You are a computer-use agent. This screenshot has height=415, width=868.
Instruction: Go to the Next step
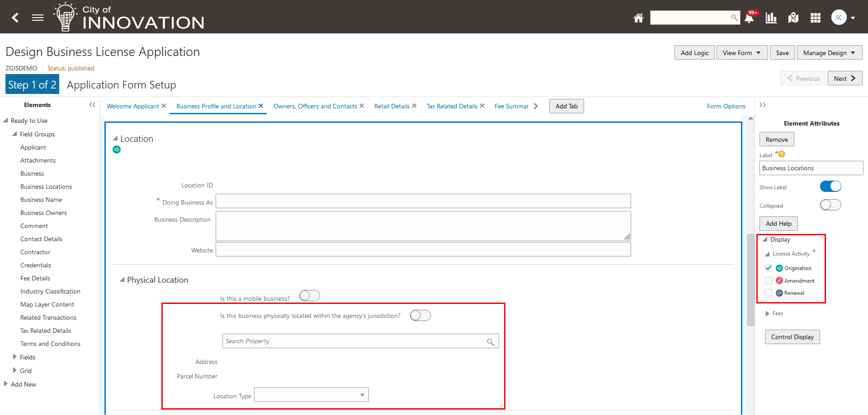pos(845,78)
